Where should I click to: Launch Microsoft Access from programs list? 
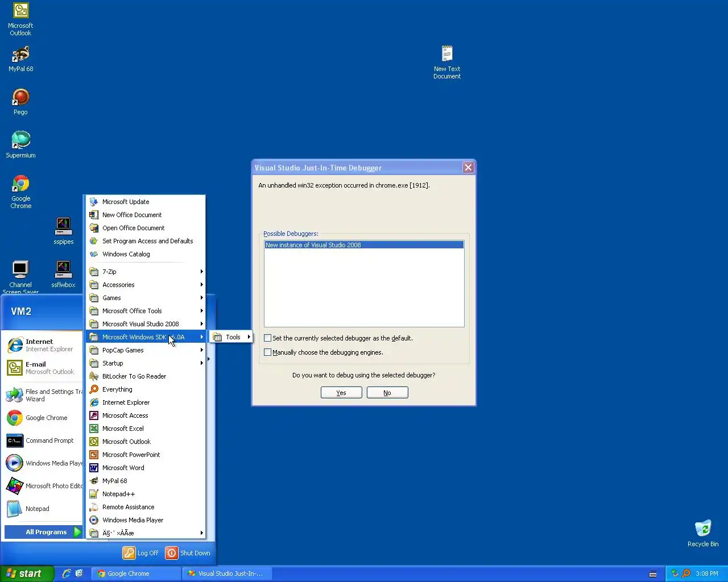(x=145, y=415)
